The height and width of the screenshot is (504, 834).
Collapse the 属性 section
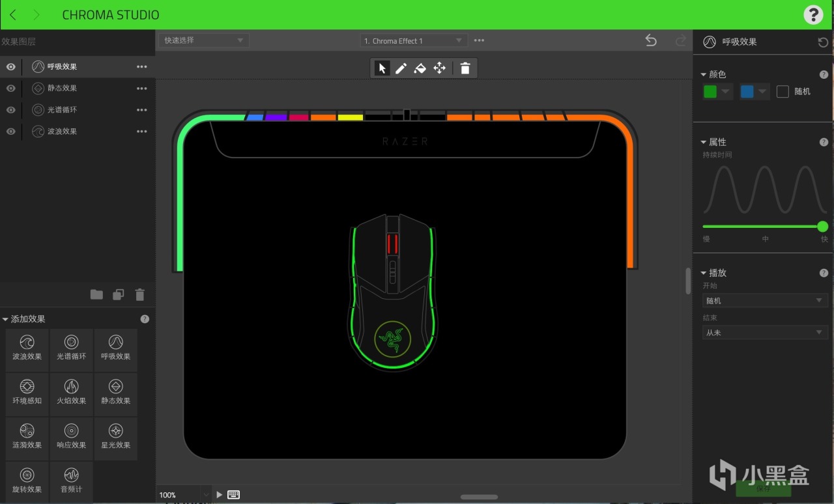704,142
